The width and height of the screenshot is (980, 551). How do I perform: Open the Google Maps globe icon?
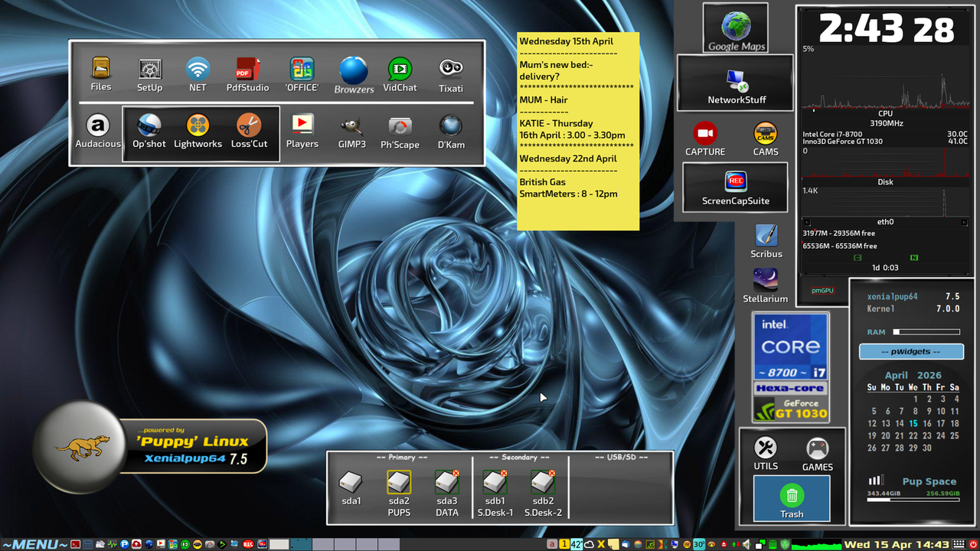pyautogui.click(x=736, y=24)
